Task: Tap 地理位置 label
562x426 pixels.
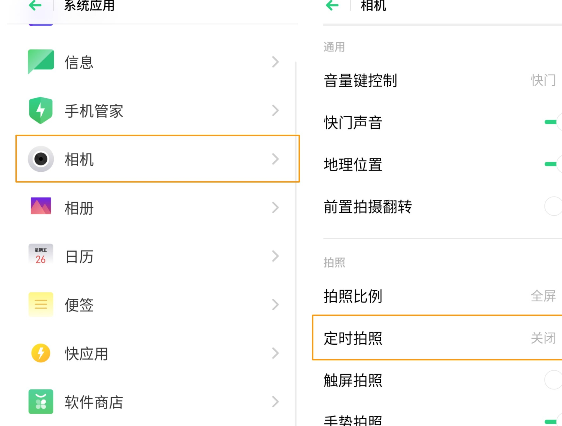Action: click(x=353, y=164)
